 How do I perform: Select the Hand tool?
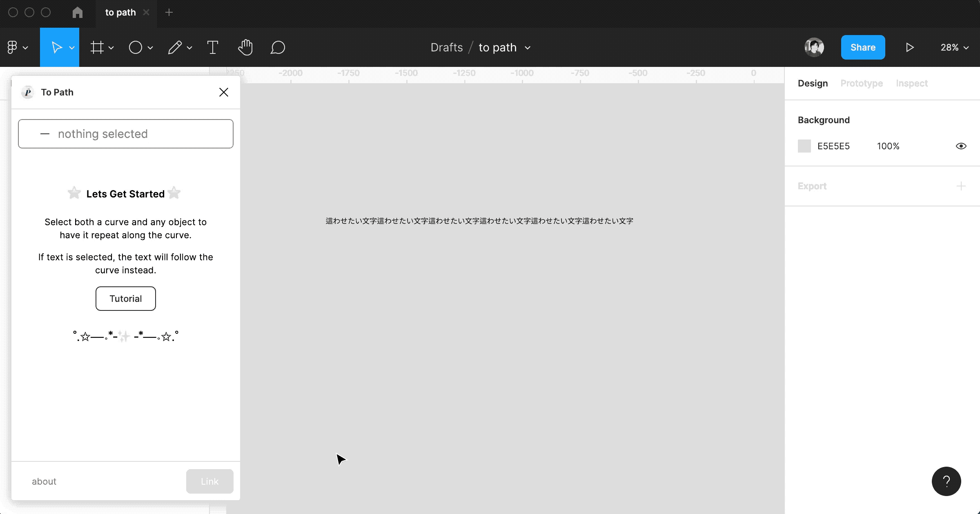coord(245,47)
